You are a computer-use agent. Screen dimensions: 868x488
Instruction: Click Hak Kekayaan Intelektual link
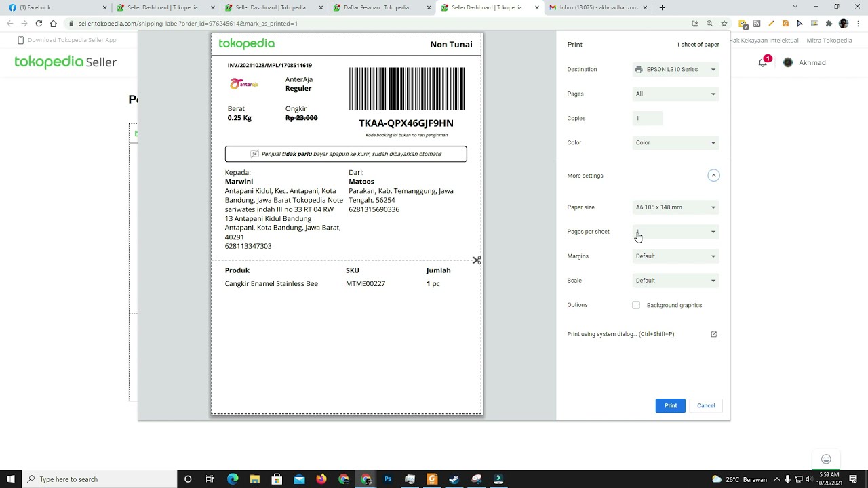click(764, 40)
